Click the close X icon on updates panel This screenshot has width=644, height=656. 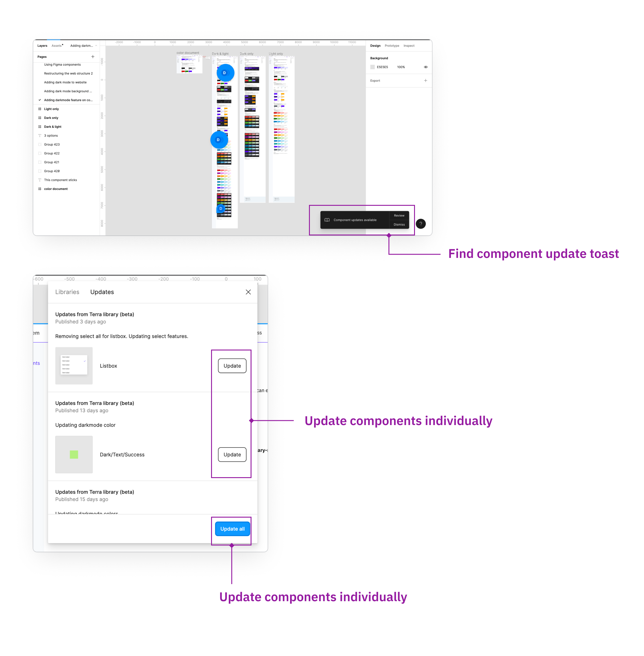tap(249, 291)
